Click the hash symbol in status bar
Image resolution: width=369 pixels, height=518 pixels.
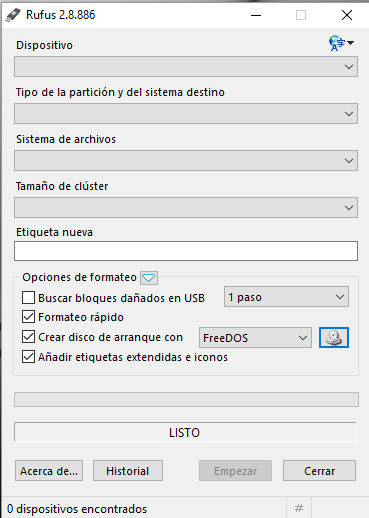(299, 508)
